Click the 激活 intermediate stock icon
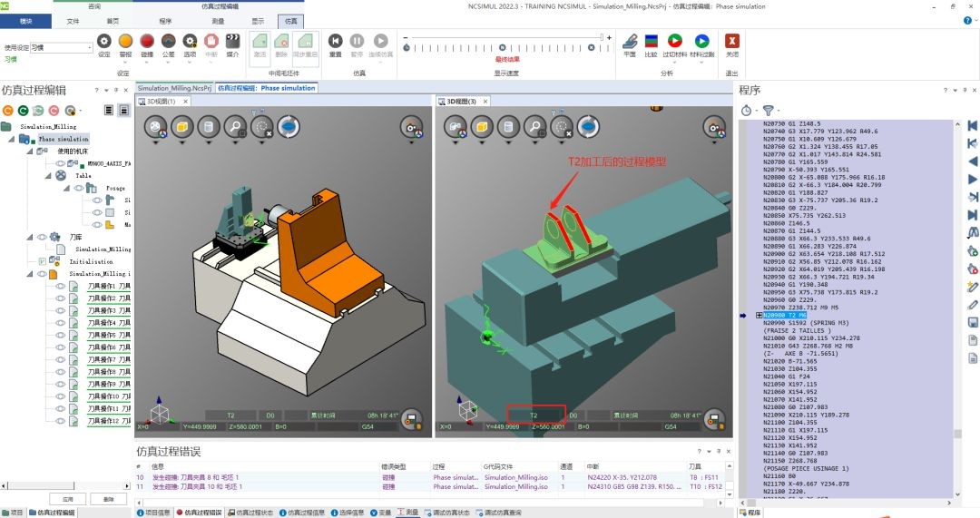Screen dimensions: 980x518 click(260, 41)
